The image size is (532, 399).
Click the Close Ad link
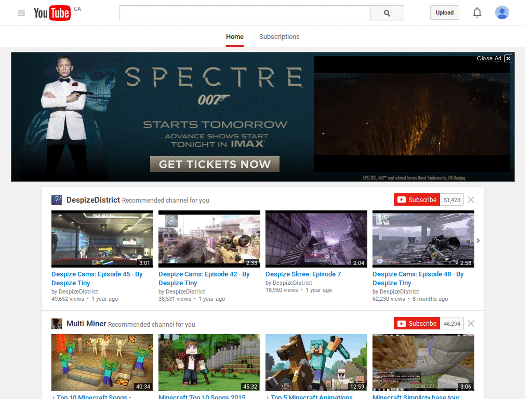tap(489, 58)
